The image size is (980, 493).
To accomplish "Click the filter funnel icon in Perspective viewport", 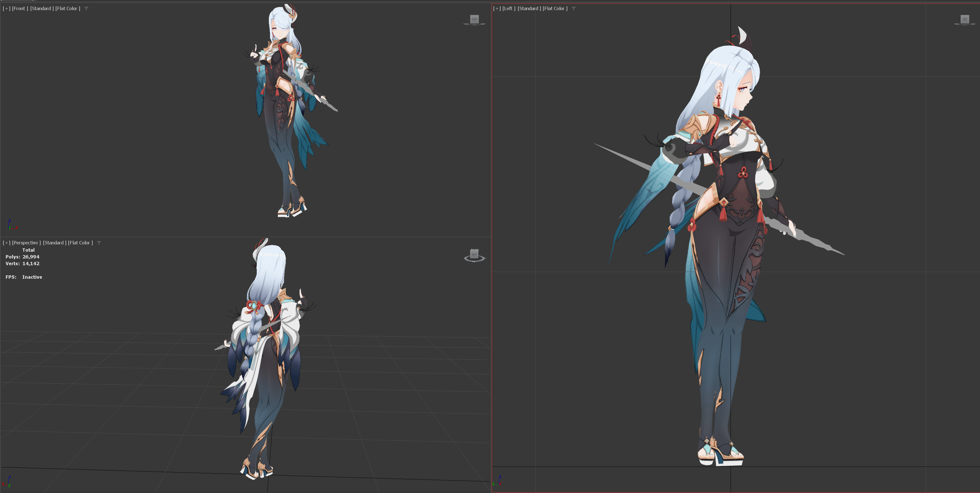I will click(99, 243).
